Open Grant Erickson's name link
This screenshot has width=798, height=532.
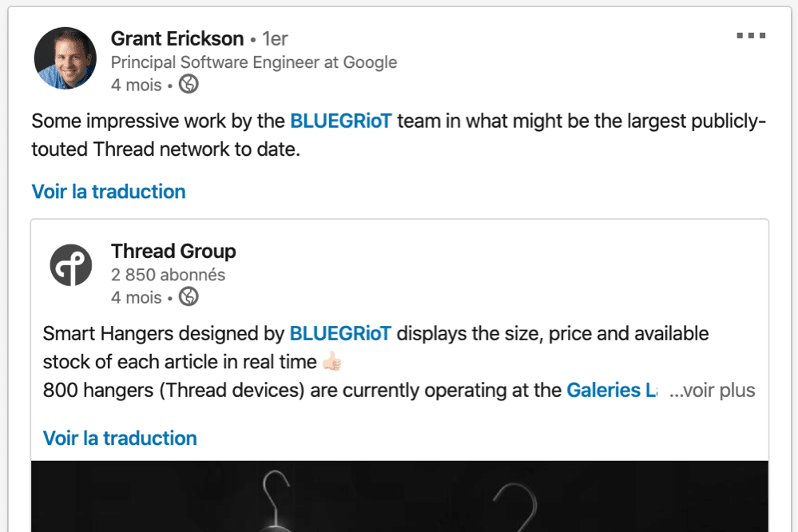177,38
